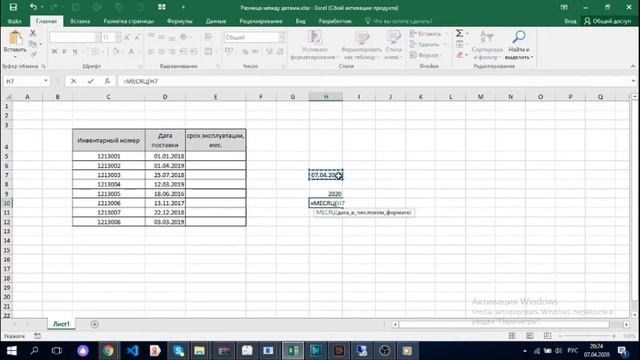
Task: Expand the formula bar with arrow
Action: point(633,81)
